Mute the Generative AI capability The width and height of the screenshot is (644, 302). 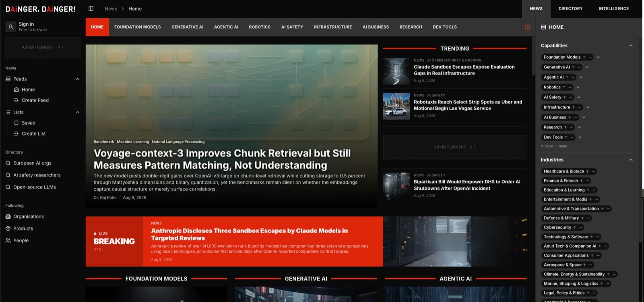coord(579,67)
